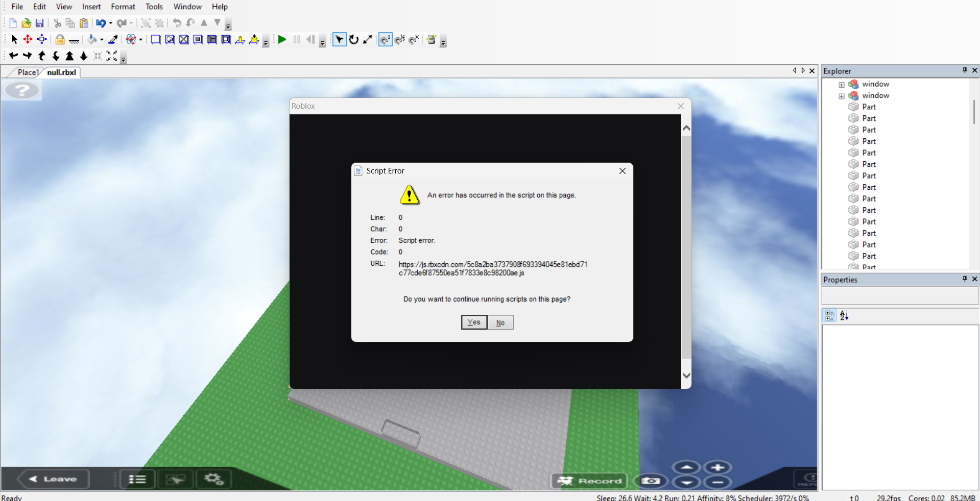Image resolution: width=980 pixels, height=501 pixels.
Task: Expand the topmost window model in Explorer
Action: point(842,85)
